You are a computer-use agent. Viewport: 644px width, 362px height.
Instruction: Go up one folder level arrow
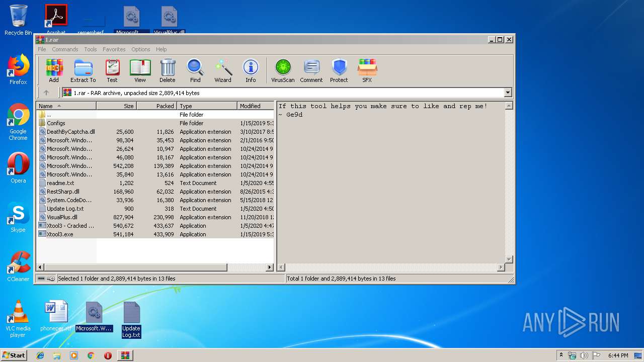pos(46,93)
